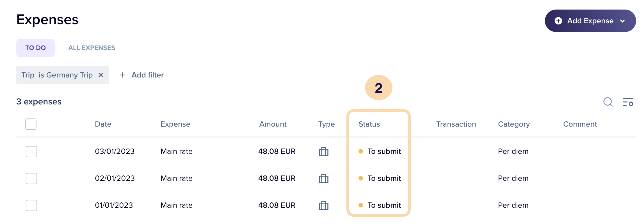Switch to the TO DO tab
Viewport: 644px width, 224px height.
(x=35, y=48)
